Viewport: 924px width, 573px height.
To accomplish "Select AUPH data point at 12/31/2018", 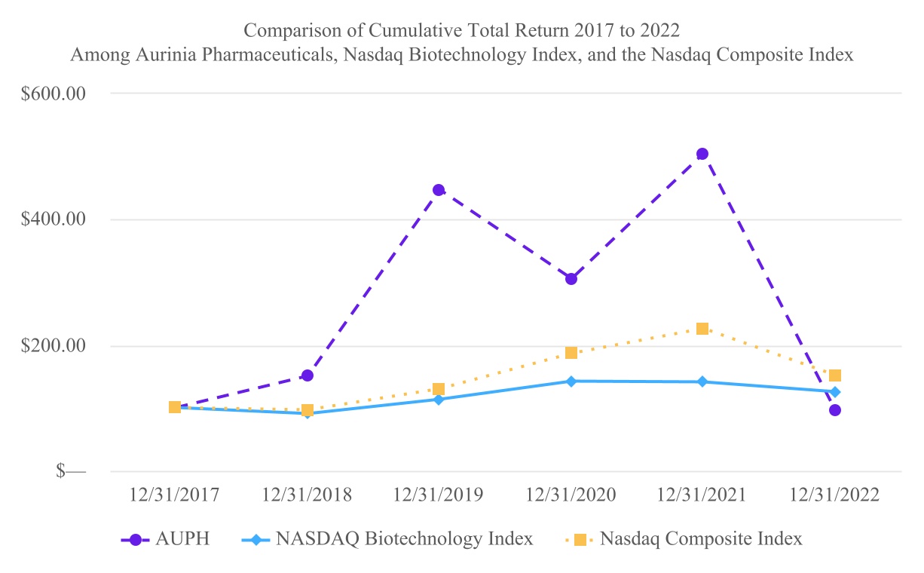I will coord(307,375).
